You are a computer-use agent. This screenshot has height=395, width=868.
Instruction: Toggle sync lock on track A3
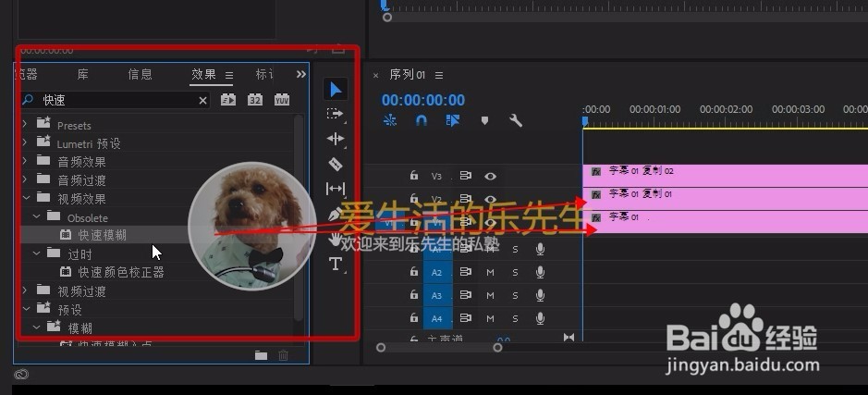466,295
